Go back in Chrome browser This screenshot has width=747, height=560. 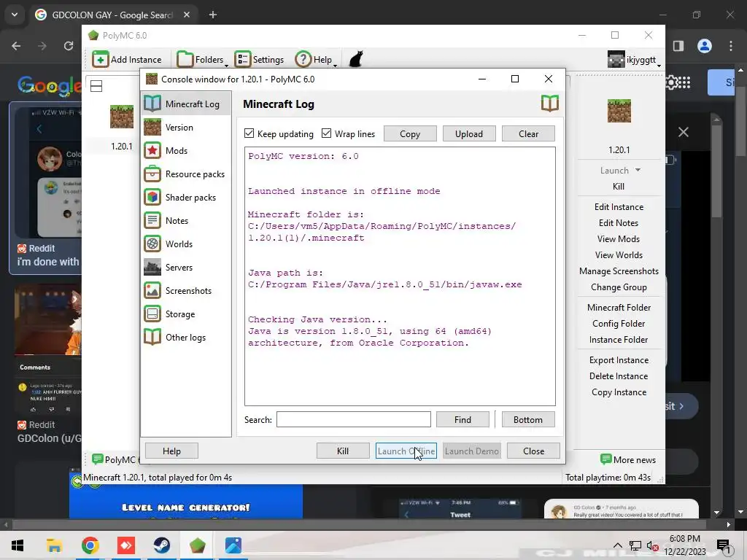(16, 46)
